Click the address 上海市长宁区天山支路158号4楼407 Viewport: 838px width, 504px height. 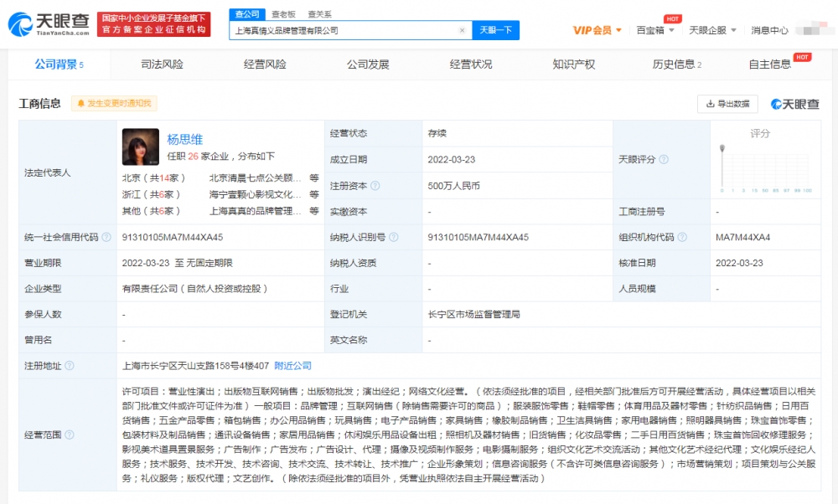pyautogui.click(x=195, y=366)
